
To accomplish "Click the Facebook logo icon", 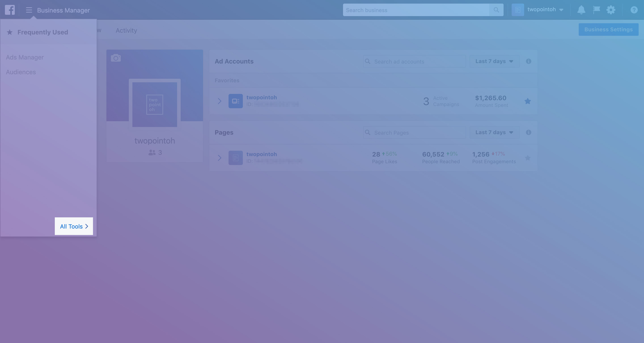I will coord(10,10).
